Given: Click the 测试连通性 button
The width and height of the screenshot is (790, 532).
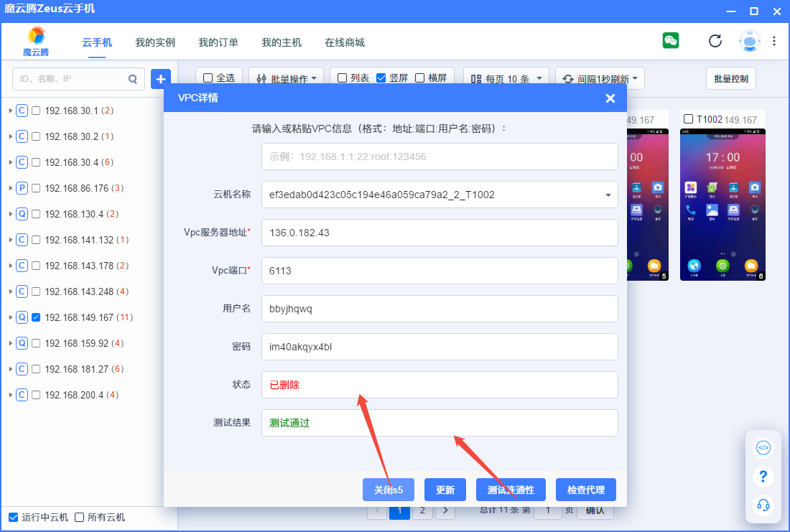Looking at the screenshot, I should point(511,490).
